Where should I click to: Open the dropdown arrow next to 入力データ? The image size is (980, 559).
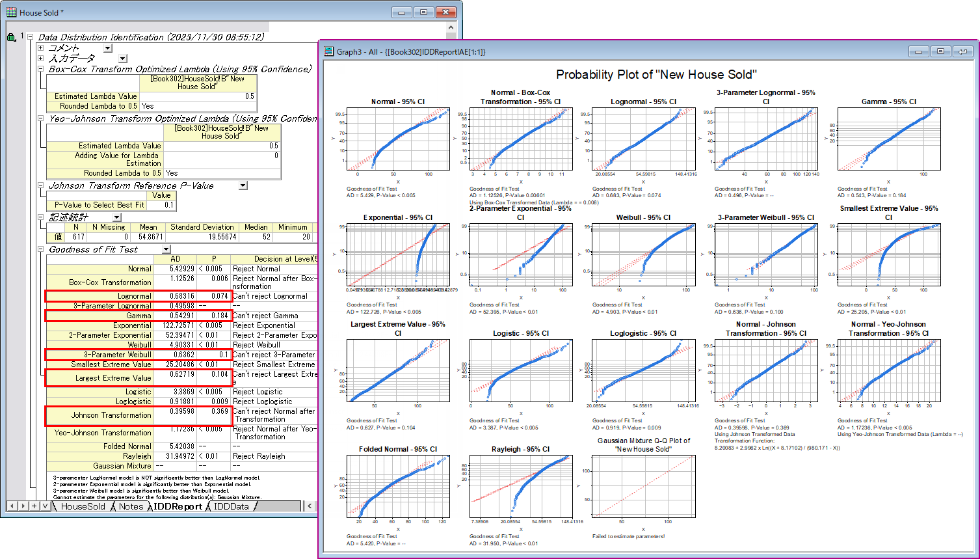point(123,59)
